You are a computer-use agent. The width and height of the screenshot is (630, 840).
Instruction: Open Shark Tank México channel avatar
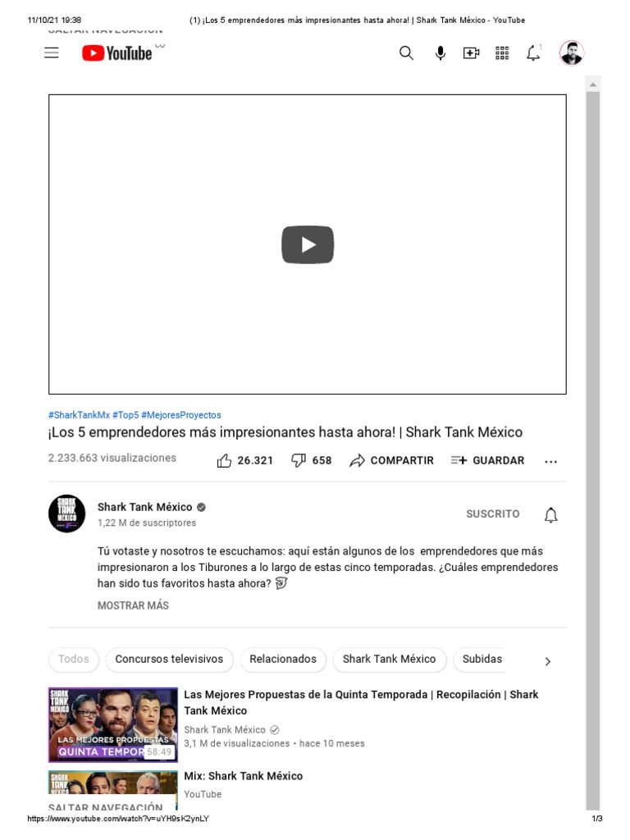(x=67, y=514)
